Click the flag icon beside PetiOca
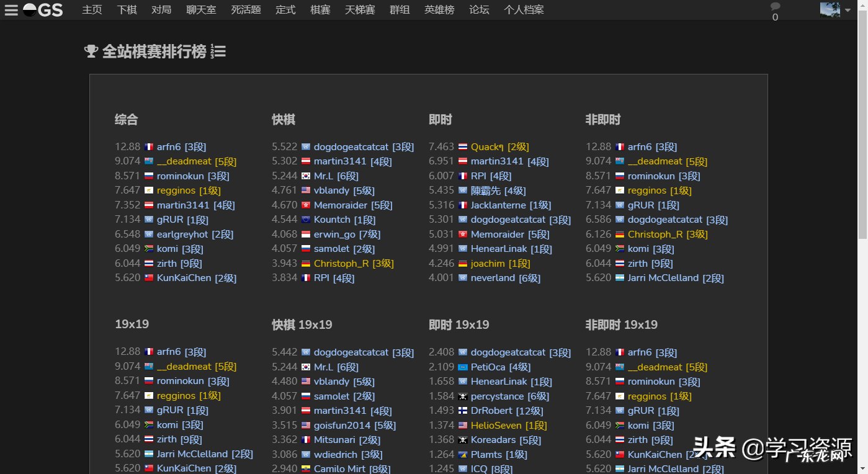Screen dimensions: 868x474 463,367
